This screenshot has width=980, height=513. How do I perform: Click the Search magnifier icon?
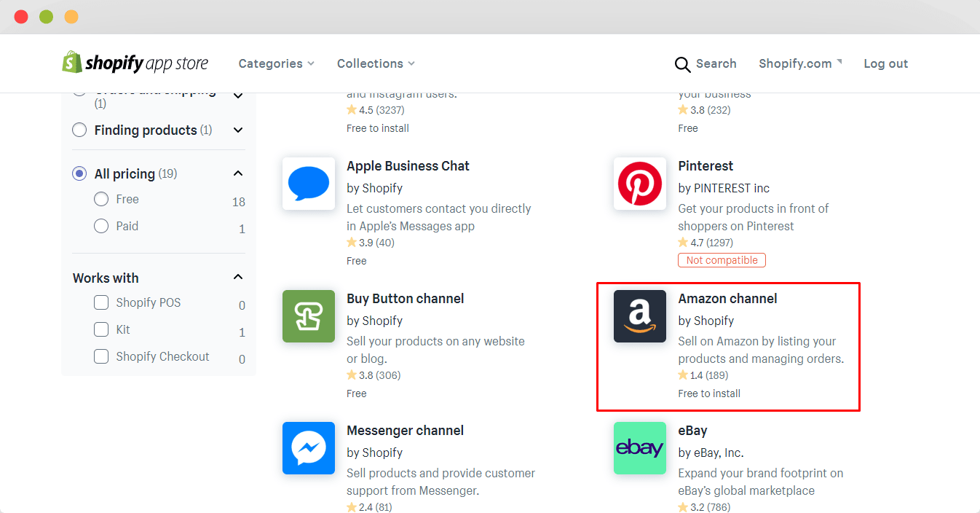point(682,64)
